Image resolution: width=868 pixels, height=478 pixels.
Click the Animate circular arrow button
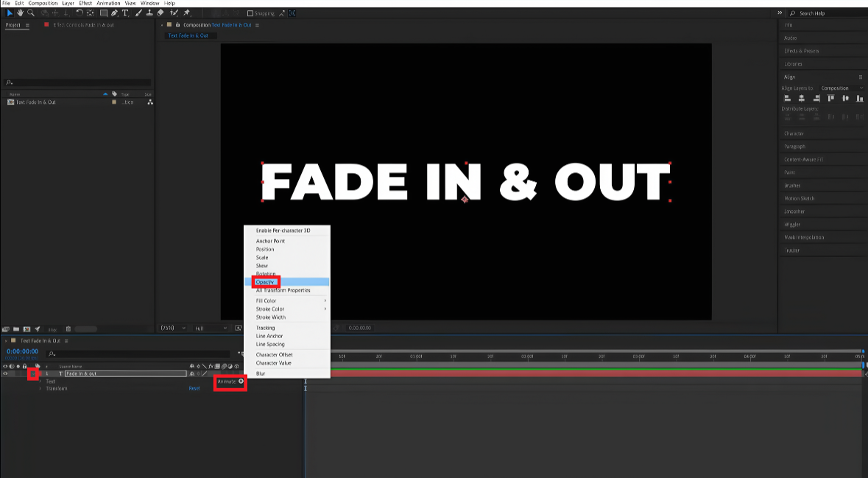pos(241,381)
